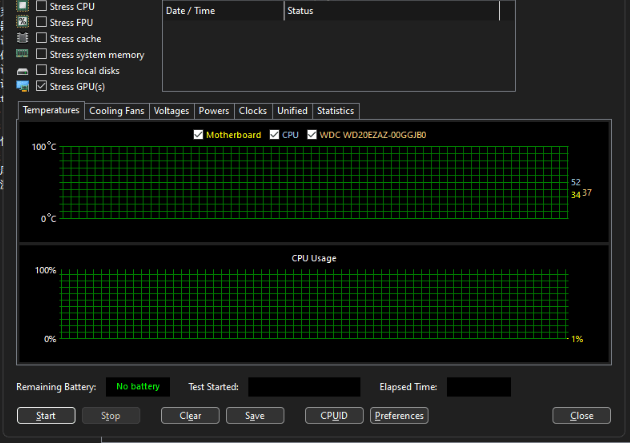Click the drive temperature value 37

[x=587, y=193]
